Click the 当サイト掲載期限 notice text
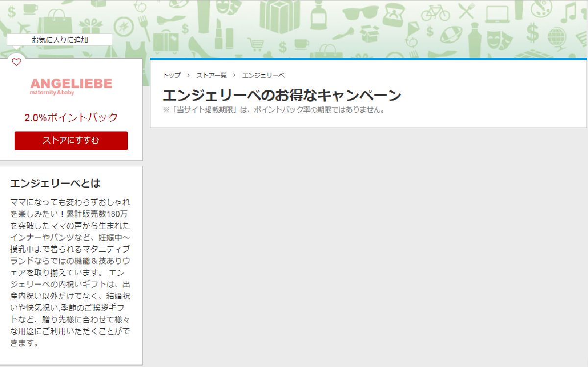 tap(273, 109)
